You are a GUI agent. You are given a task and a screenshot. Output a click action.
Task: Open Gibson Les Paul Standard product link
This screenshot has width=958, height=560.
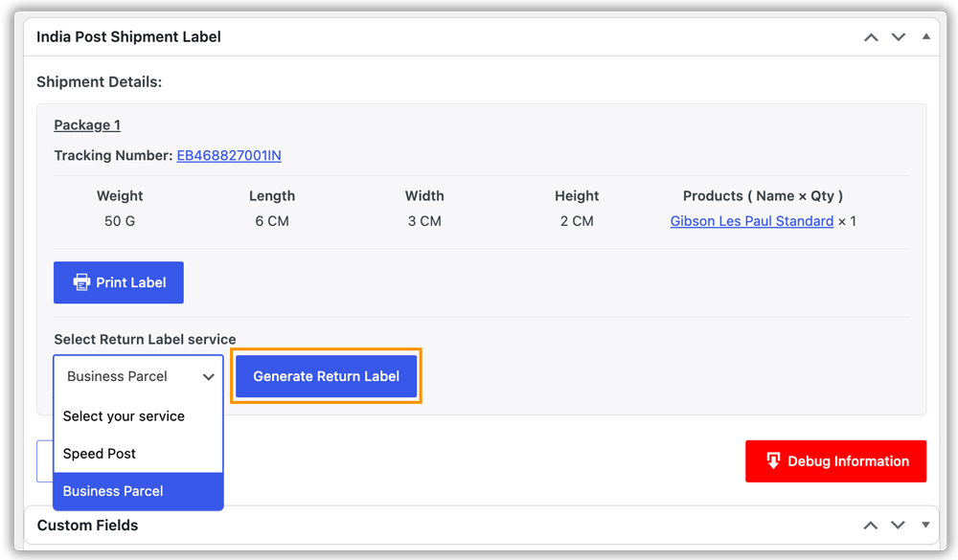coord(751,221)
